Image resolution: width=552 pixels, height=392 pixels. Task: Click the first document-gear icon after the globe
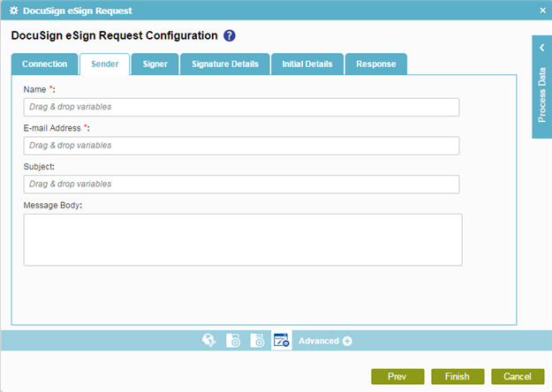pyautogui.click(x=233, y=341)
